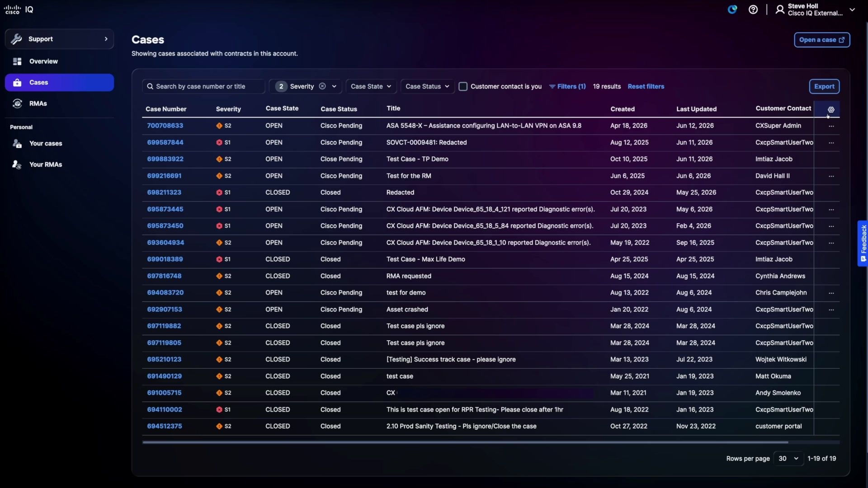Open row actions menu for case 699587844
This screenshot has height=488, width=868.
(831, 143)
